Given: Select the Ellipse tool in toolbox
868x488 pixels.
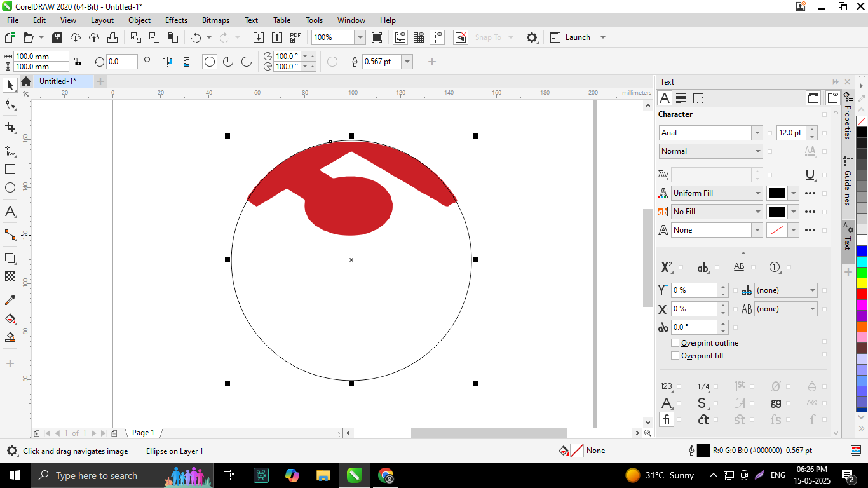Looking at the screenshot, I should tap(10, 187).
